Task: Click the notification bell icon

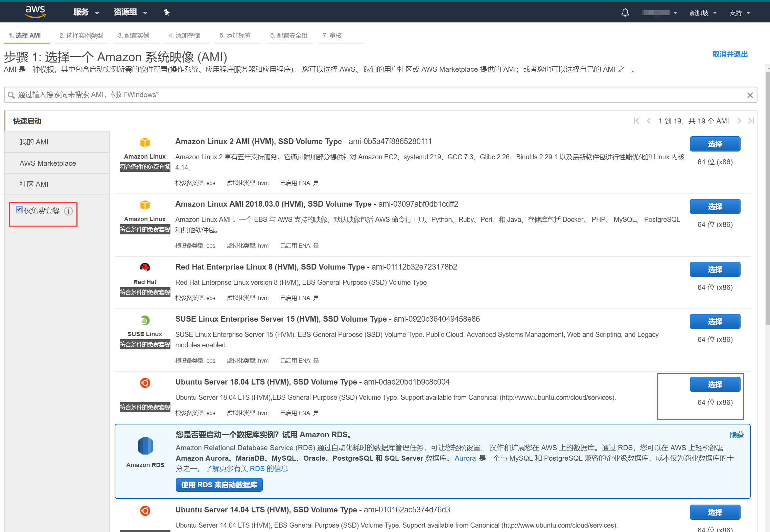Action: [x=625, y=13]
